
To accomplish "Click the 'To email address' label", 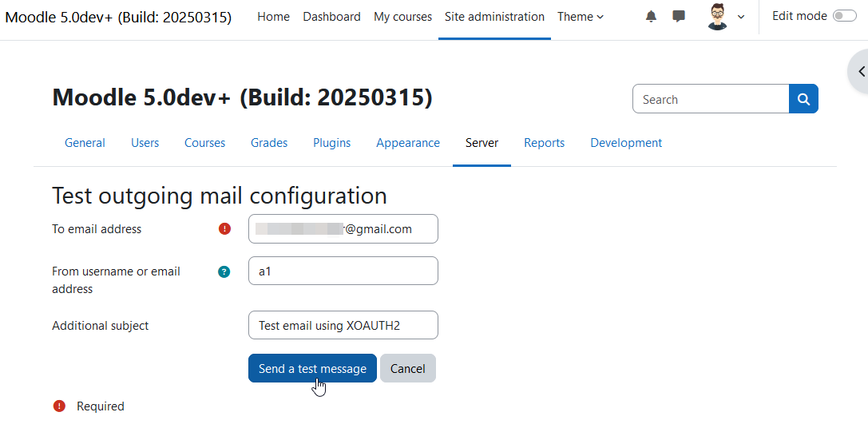I will [x=97, y=228].
